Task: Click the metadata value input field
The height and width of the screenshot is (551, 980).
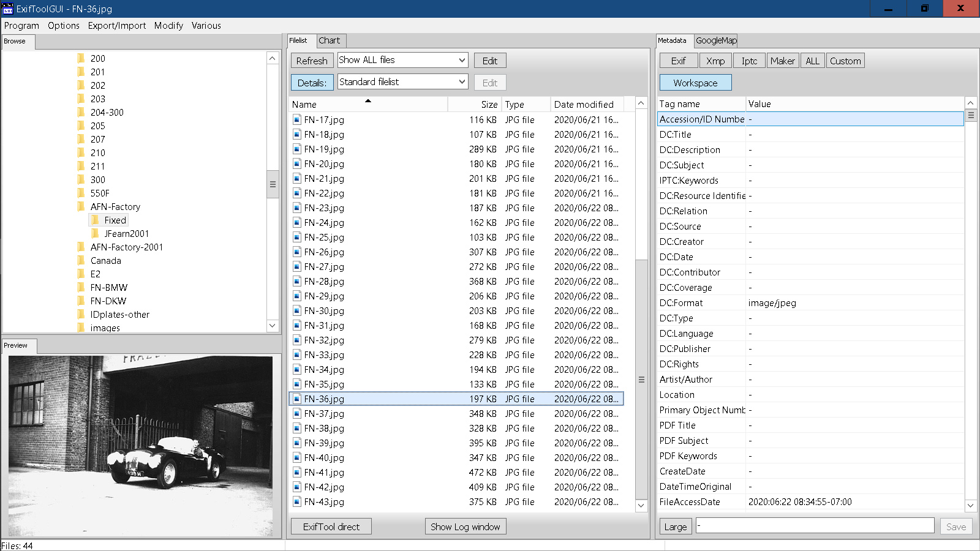Action: (x=814, y=526)
